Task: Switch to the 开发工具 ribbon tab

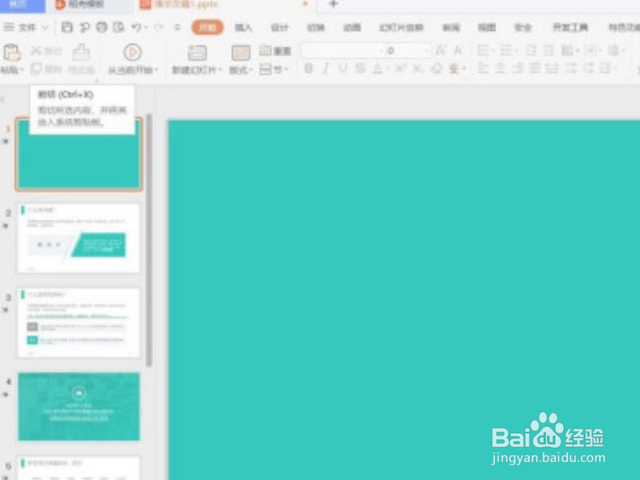Action: (x=570, y=27)
